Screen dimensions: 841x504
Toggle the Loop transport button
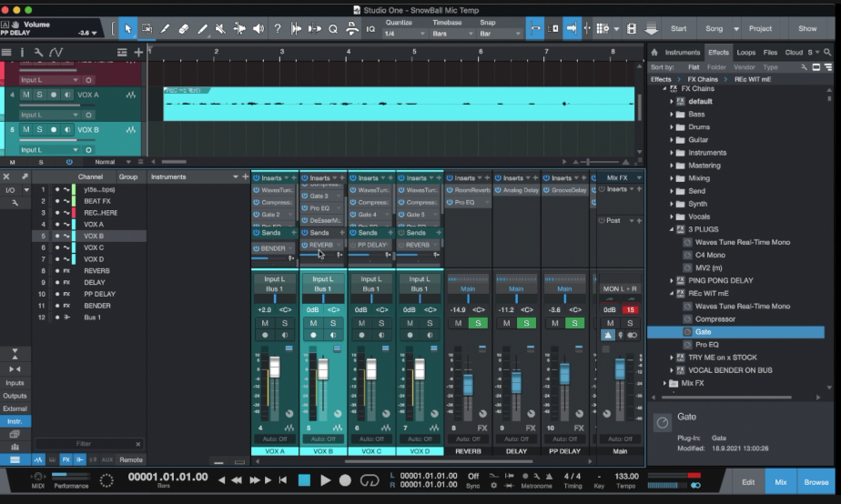tap(369, 479)
